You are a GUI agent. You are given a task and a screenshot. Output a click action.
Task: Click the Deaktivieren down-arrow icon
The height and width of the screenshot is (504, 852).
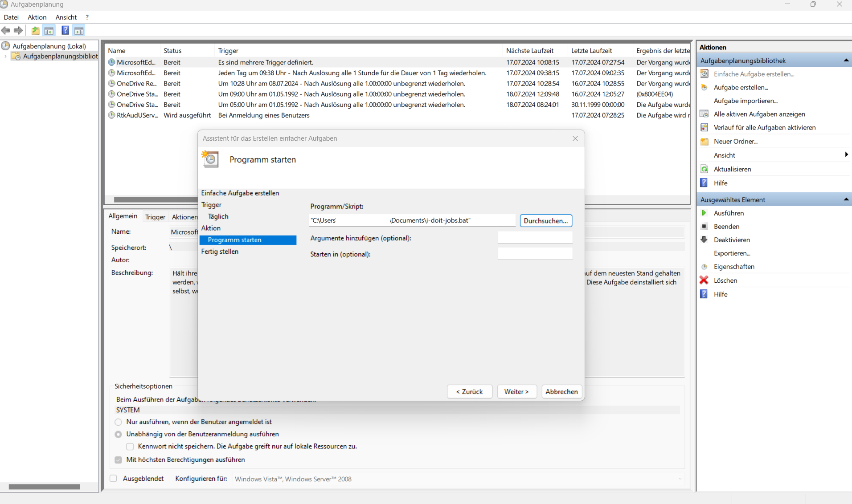[x=704, y=240]
